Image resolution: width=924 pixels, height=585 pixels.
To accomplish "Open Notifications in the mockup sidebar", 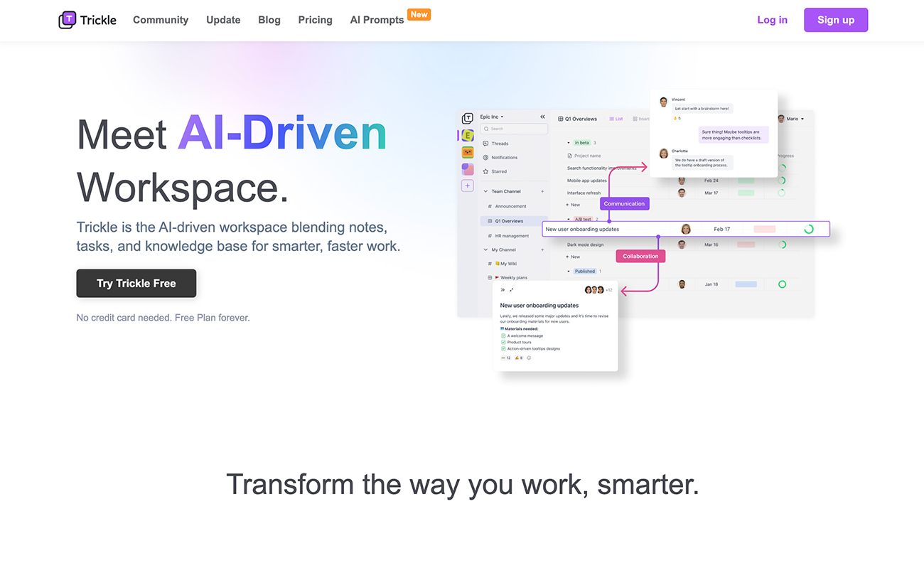I will (x=504, y=158).
